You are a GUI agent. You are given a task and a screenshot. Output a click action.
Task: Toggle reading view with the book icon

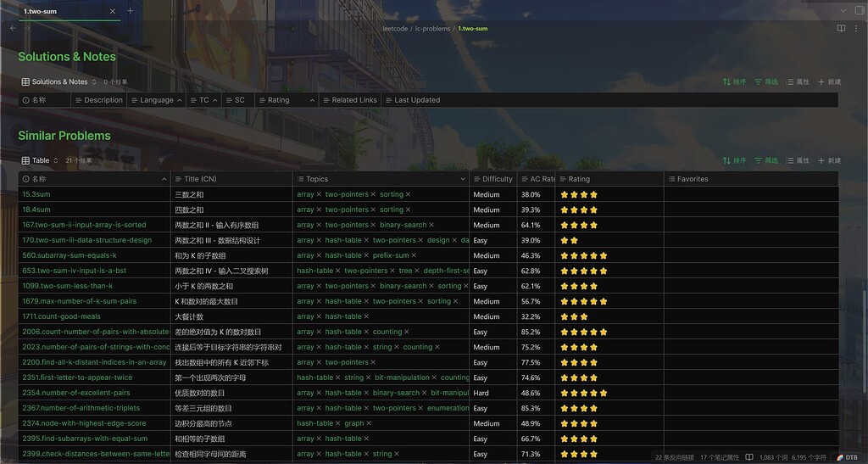(841, 29)
